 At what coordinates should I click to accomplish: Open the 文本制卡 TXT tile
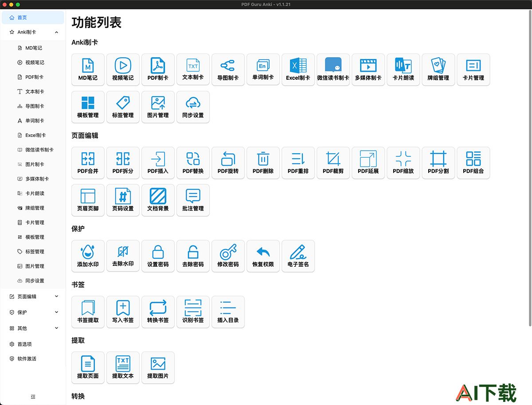[193, 70]
